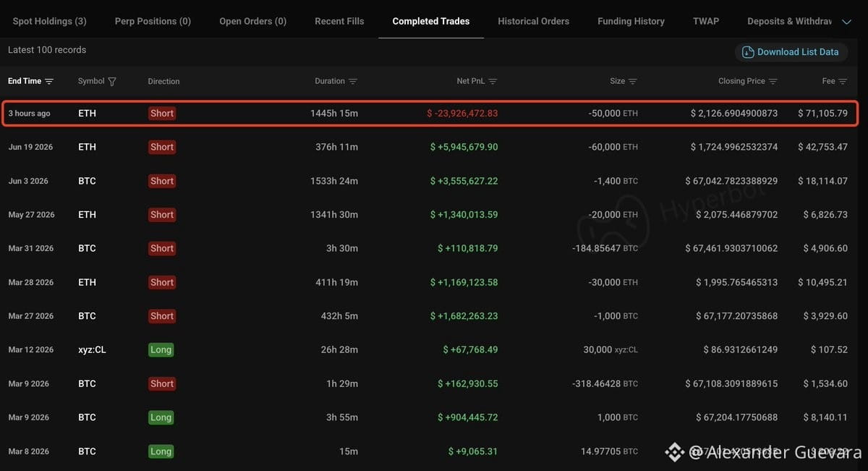Open the Deposits & Withdrawals tab

(x=789, y=21)
